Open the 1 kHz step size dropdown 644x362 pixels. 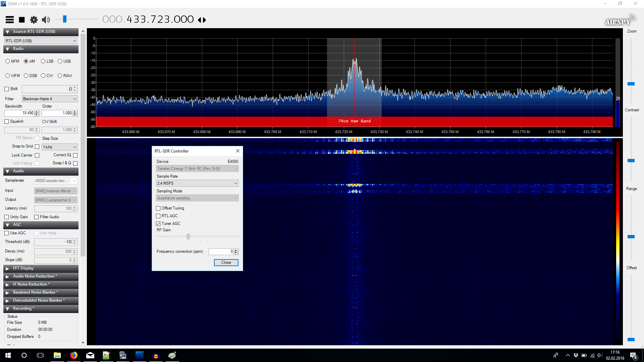(x=59, y=147)
